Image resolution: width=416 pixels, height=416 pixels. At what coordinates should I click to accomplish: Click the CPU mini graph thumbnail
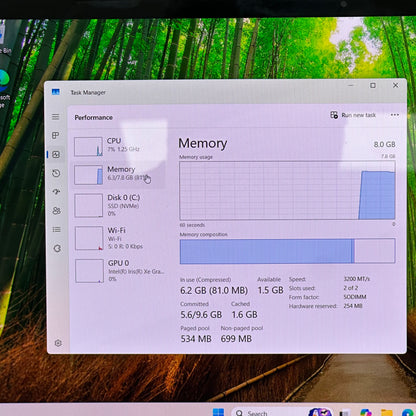tap(88, 147)
